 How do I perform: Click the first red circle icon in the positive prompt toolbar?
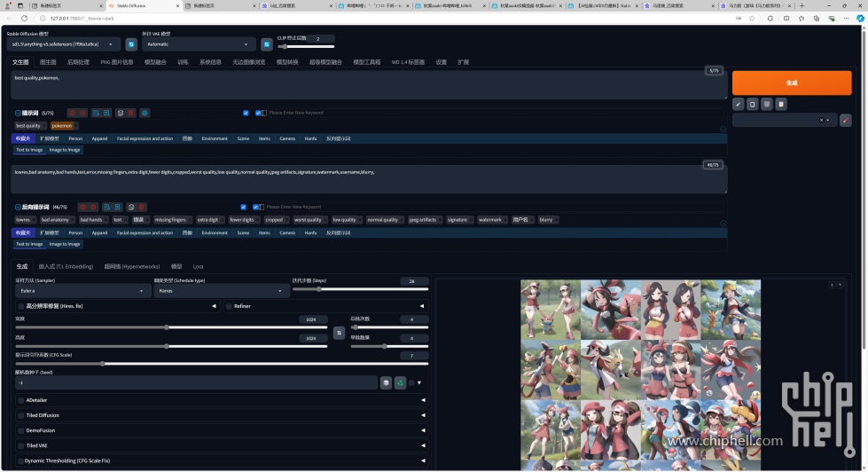pos(72,113)
